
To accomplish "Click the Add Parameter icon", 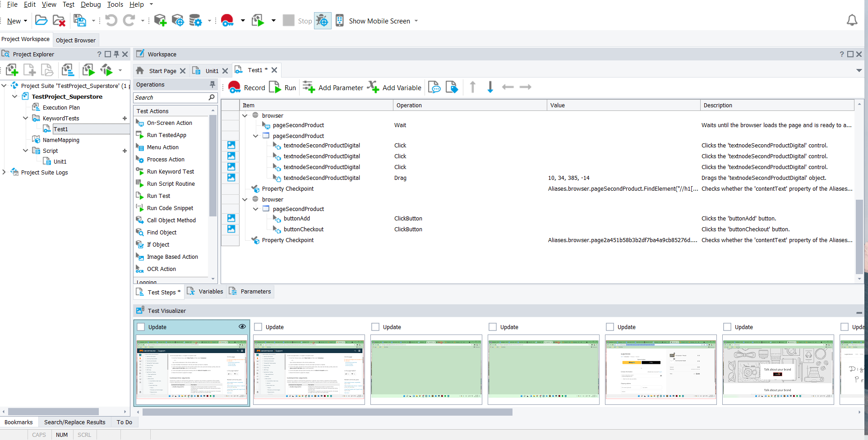I will point(309,87).
